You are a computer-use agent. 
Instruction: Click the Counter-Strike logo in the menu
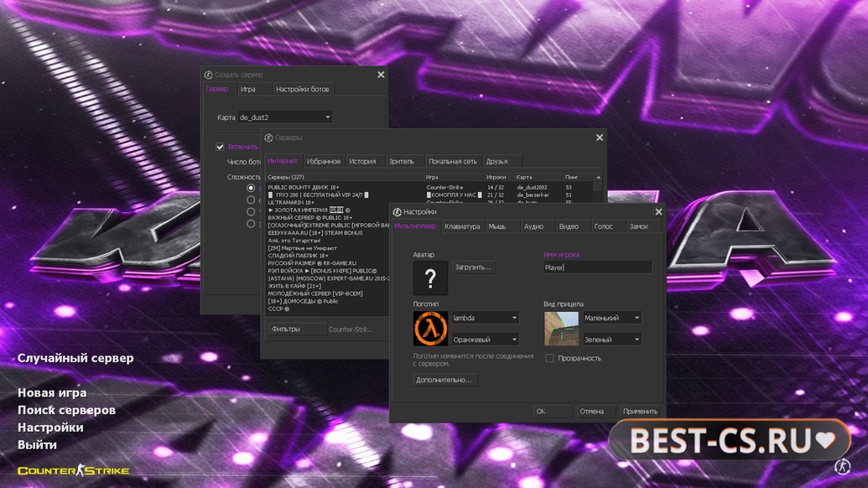pyautogui.click(x=73, y=470)
